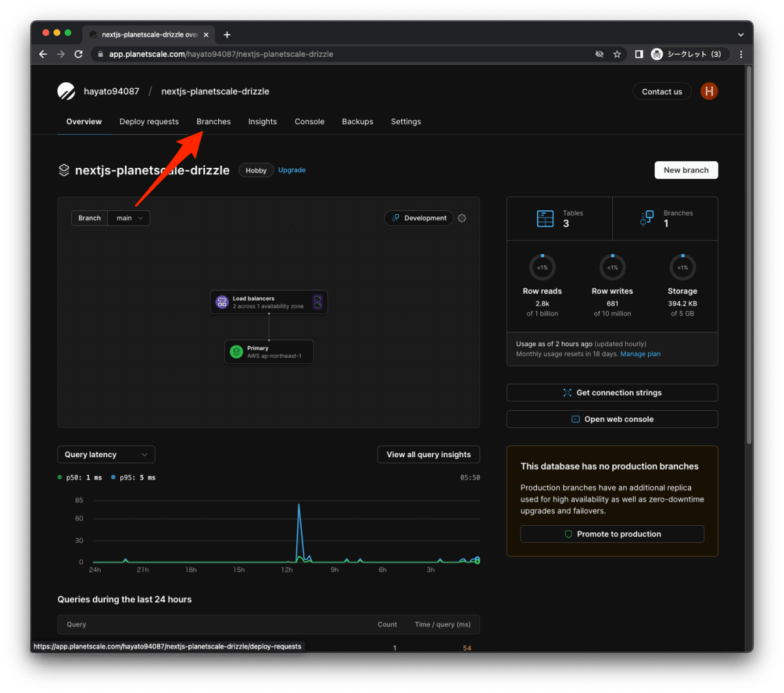Screen dimensions: 784x693
Task: Reload the page with the refresh icon
Action: click(78, 54)
